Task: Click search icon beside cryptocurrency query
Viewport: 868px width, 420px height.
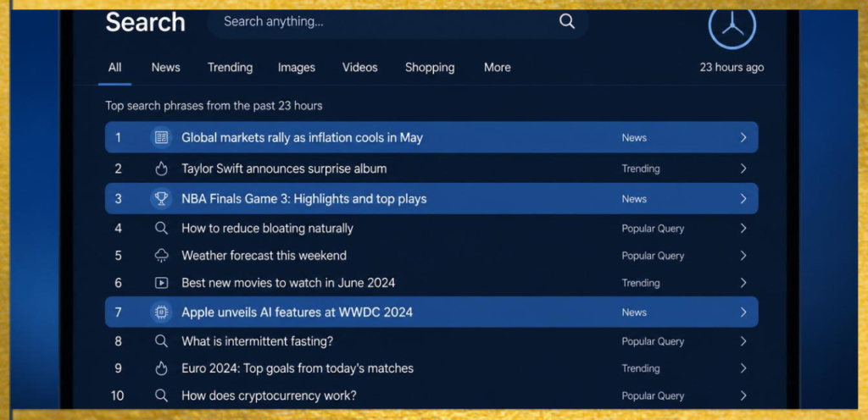Action: (161, 395)
